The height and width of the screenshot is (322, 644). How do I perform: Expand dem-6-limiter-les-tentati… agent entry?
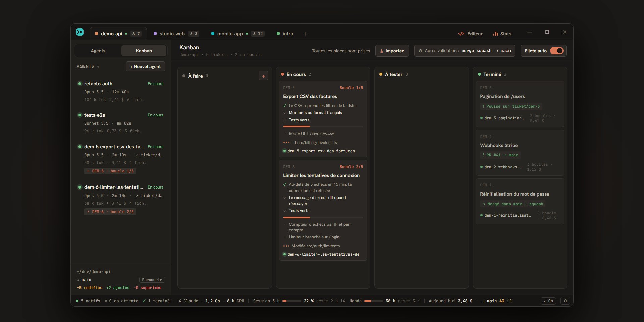(121, 199)
